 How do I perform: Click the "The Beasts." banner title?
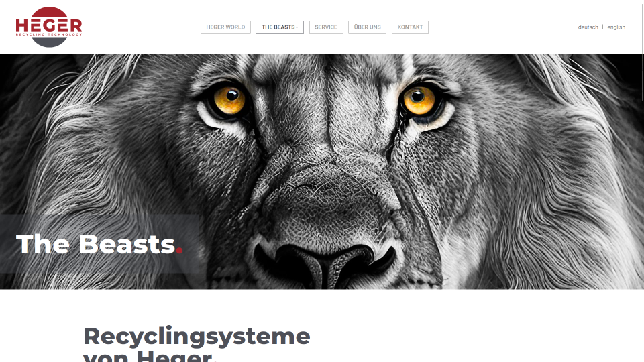tap(99, 244)
